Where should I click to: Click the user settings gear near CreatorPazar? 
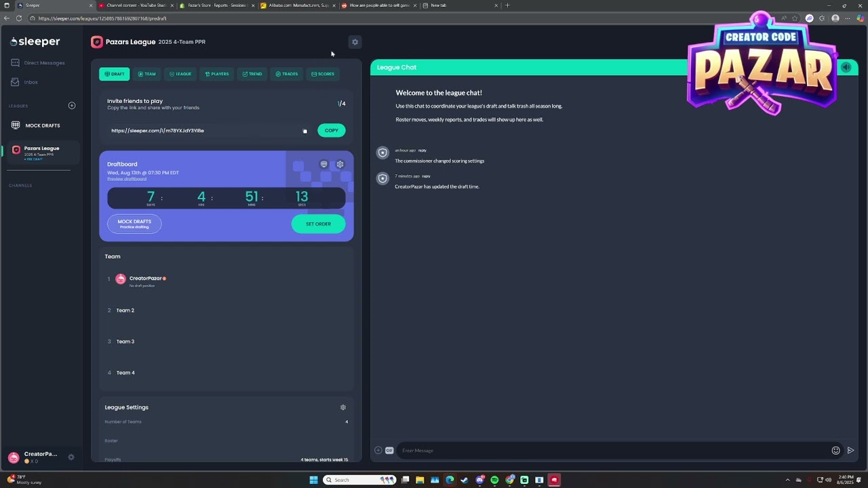71,457
